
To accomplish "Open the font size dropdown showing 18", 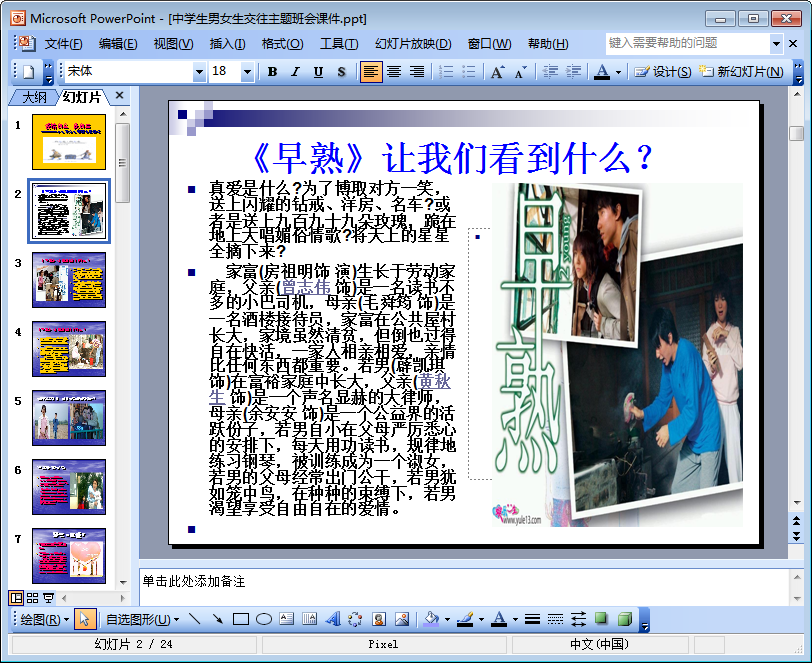I will pos(247,73).
